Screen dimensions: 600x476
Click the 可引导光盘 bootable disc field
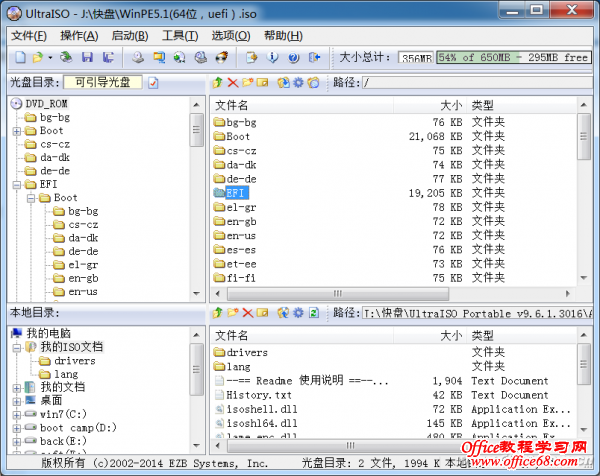click(x=103, y=82)
